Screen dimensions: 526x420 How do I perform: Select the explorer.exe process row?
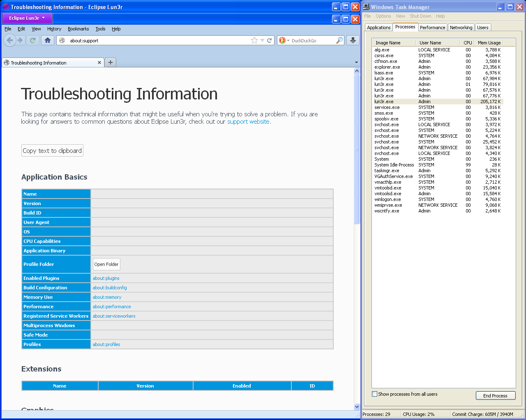[x=438, y=67]
